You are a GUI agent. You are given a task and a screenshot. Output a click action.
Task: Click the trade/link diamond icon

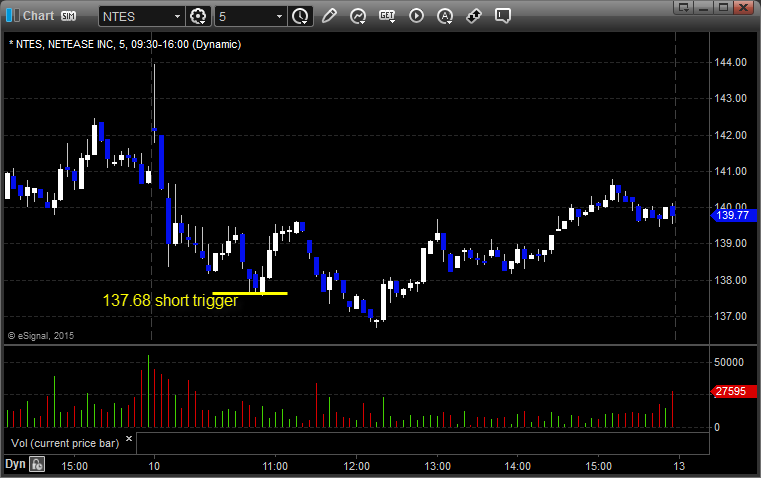tap(474, 16)
